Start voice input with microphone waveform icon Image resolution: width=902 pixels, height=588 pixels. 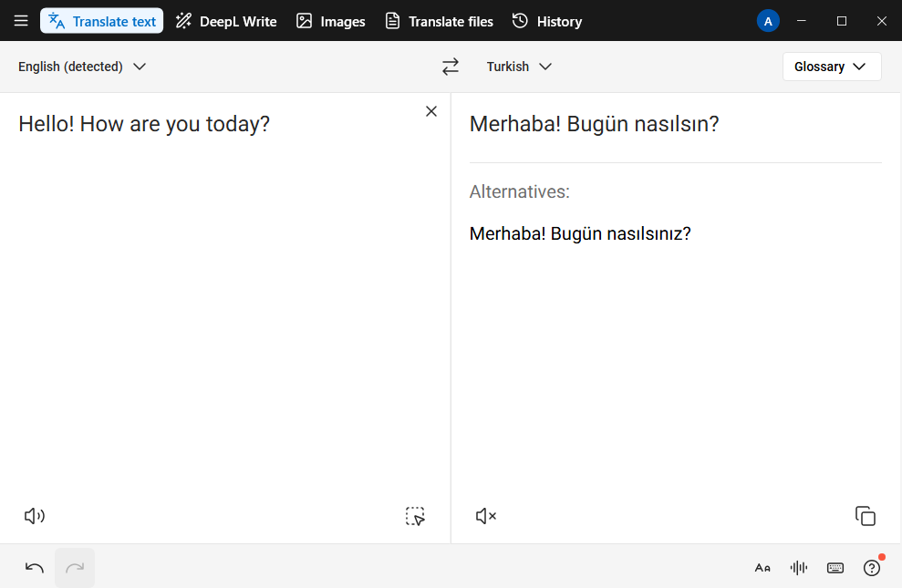point(798,567)
